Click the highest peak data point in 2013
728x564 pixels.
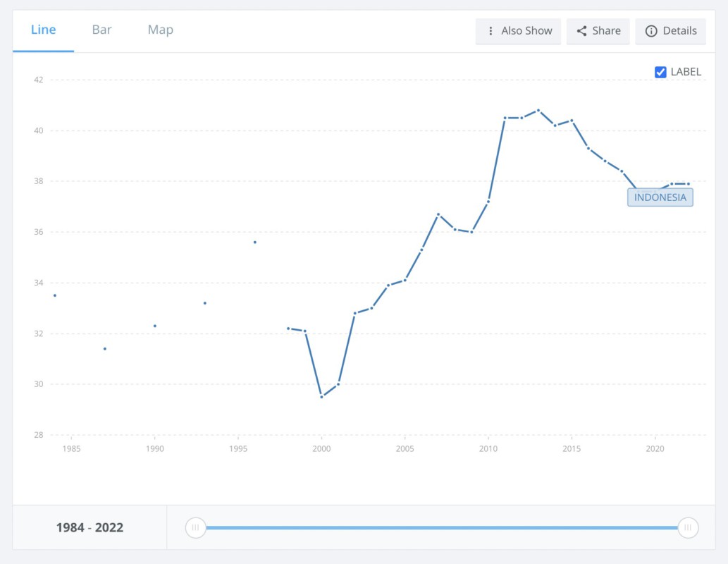538,110
